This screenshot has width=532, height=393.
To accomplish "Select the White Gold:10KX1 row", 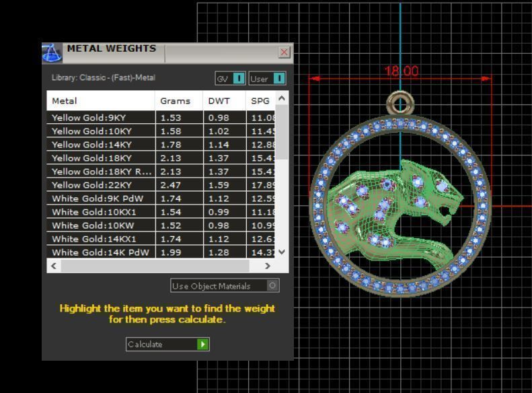I will 161,212.
